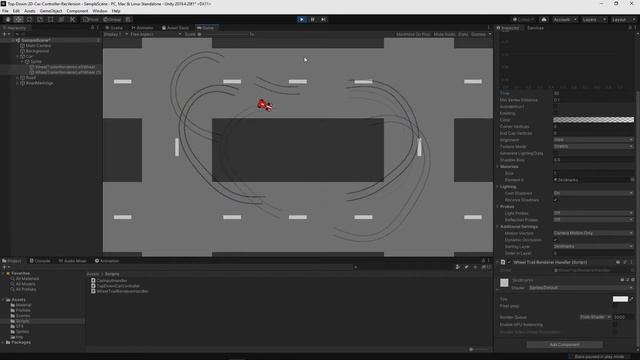640x360 pixels.
Task: Open the trail Color gradient editor
Action: coord(593,120)
